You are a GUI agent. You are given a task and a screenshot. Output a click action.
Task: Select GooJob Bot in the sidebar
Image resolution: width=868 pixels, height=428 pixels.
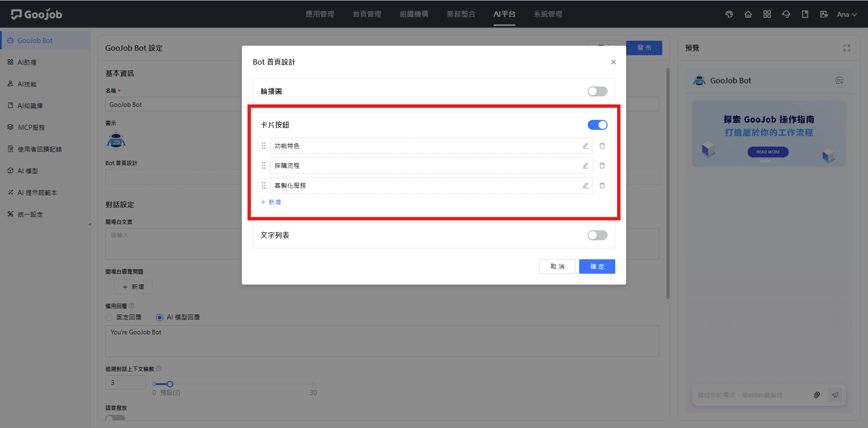pyautogui.click(x=46, y=40)
